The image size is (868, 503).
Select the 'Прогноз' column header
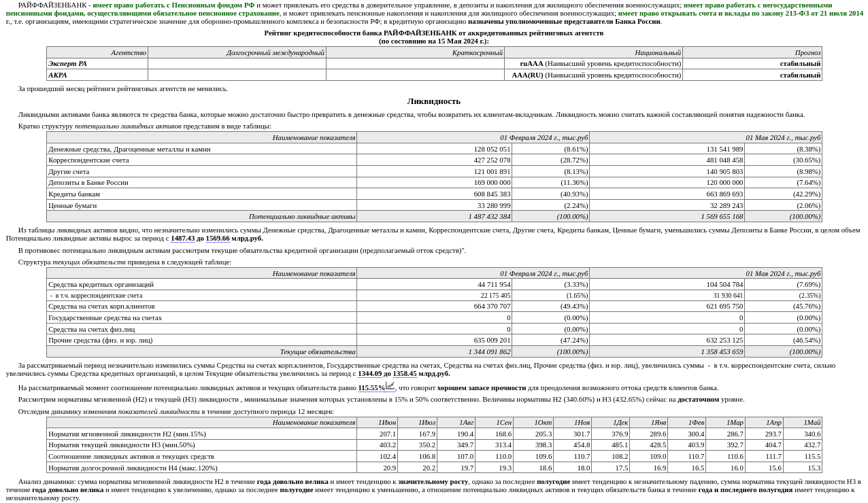pos(752,52)
